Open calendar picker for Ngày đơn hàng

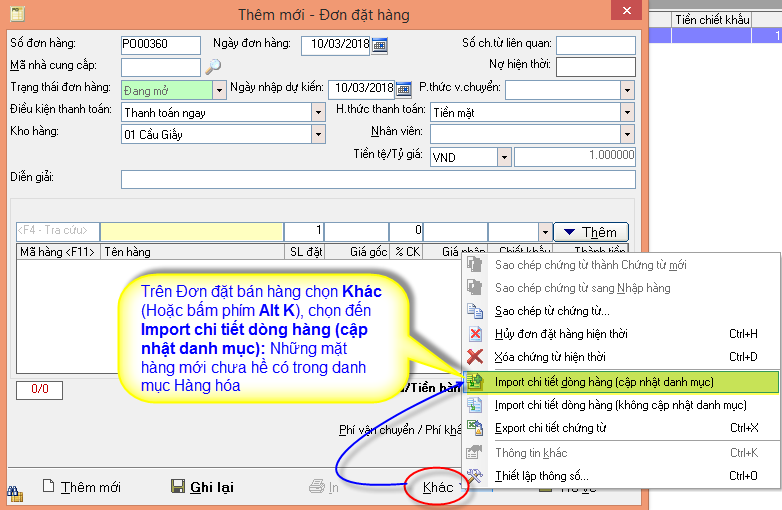379,45
